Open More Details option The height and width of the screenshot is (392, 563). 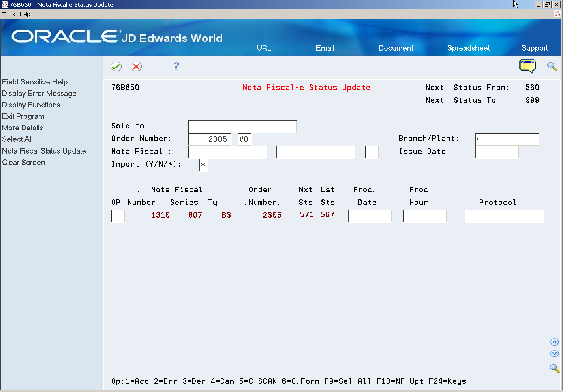coord(23,128)
